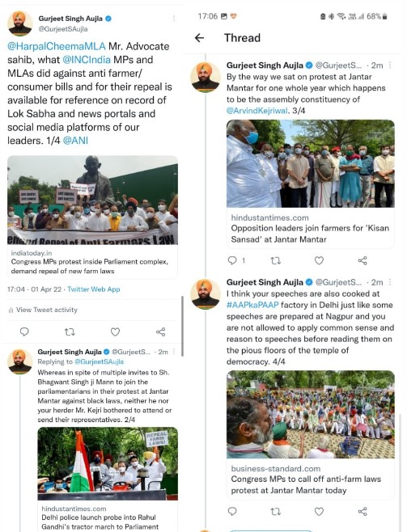This screenshot has height=532, width=407.
Task: Open the @HarpalCheemaMLA mention
Action: (x=57, y=46)
